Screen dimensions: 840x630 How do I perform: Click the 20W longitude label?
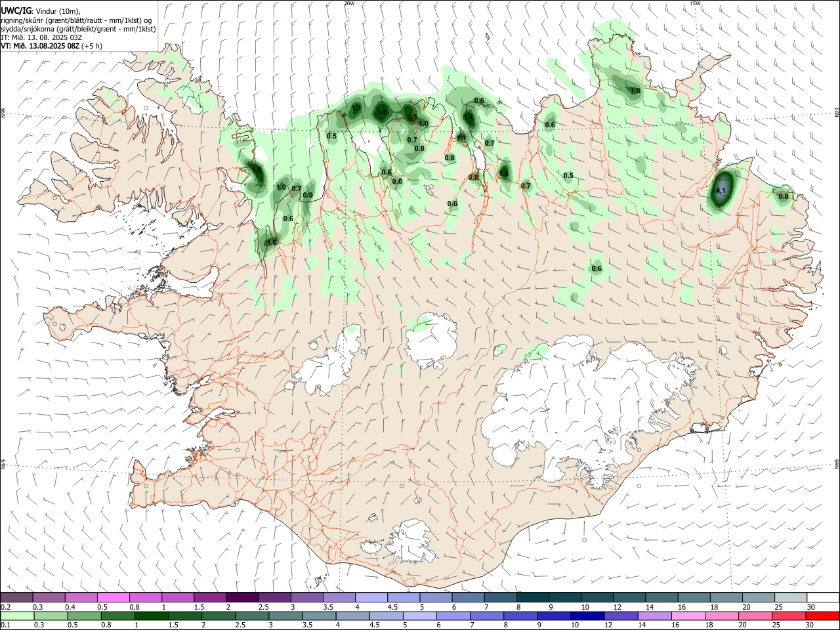349,3
